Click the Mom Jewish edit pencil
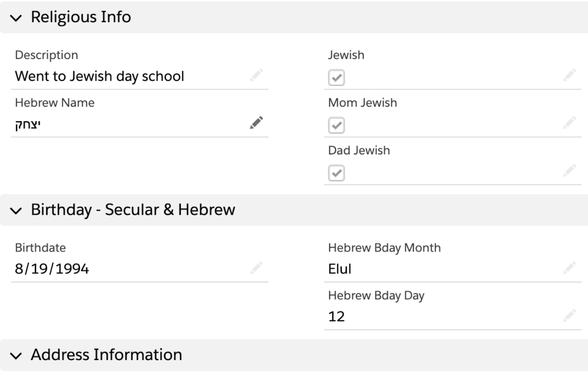Screen dimensions: 588x381 (x=569, y=123)
